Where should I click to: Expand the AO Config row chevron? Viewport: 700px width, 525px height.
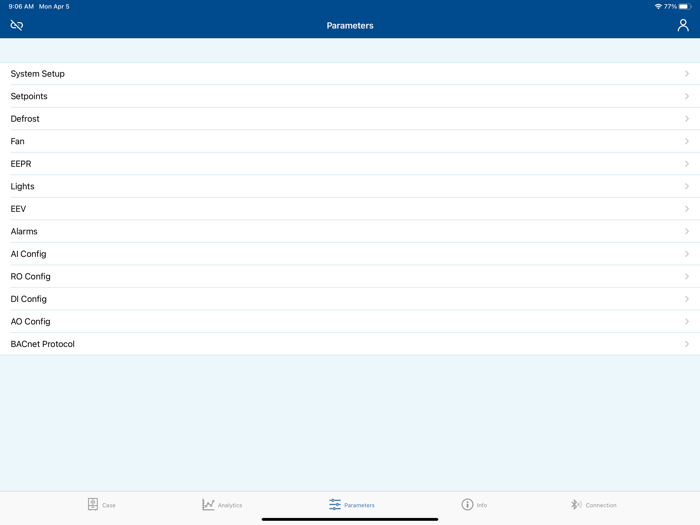click(x=687, y=321)
